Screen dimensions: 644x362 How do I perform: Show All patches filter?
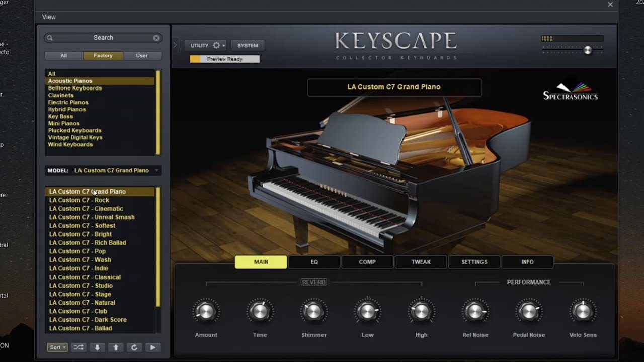[x=64, y=56]
